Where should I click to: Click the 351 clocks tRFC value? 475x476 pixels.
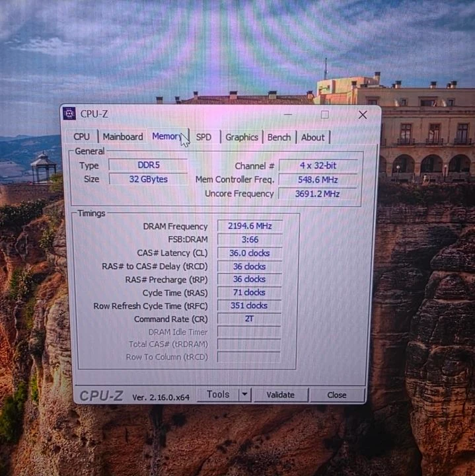[x=249, y=305]
